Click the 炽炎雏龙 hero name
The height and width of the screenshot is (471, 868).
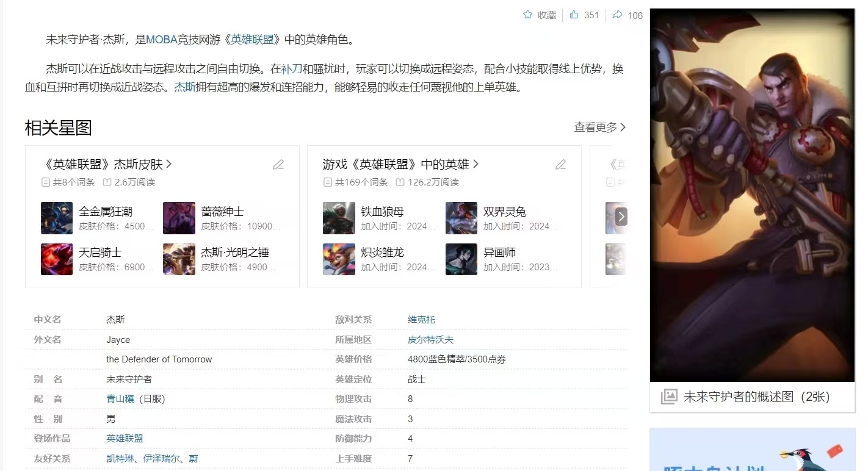click(382, 253)
